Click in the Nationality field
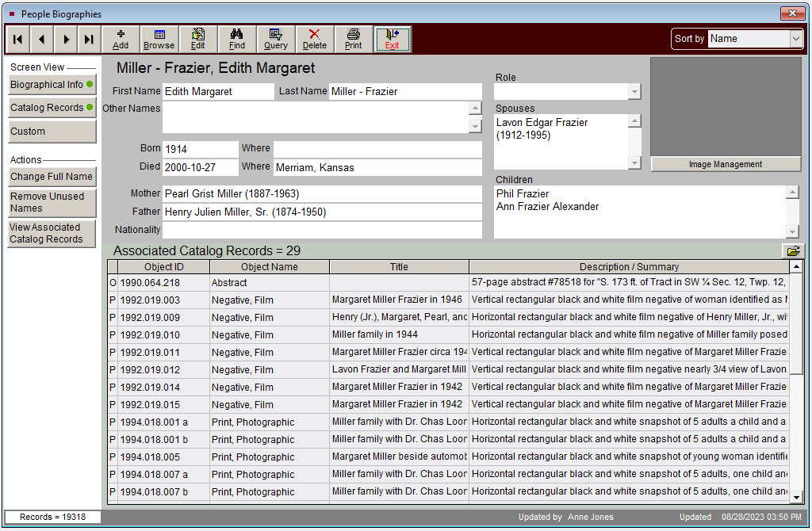Viewport: 812px width, 531px height. (322, 230)
